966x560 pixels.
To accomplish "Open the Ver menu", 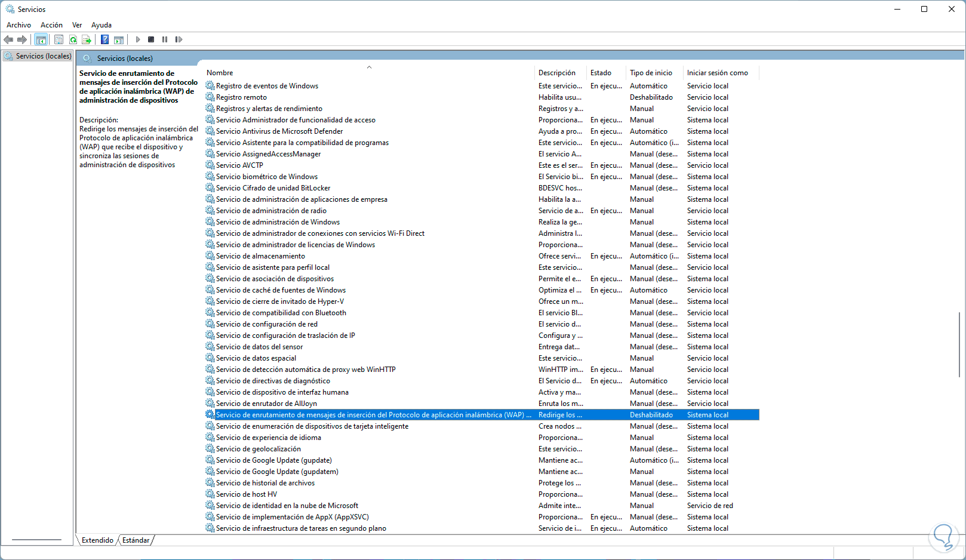I will tap(77, 25).
